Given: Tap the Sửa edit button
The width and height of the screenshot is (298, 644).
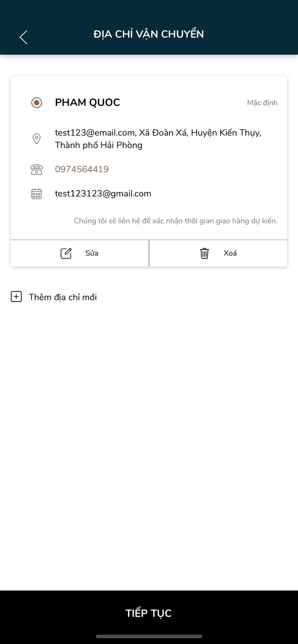Looking at the screenshot, I should [80, 253].
